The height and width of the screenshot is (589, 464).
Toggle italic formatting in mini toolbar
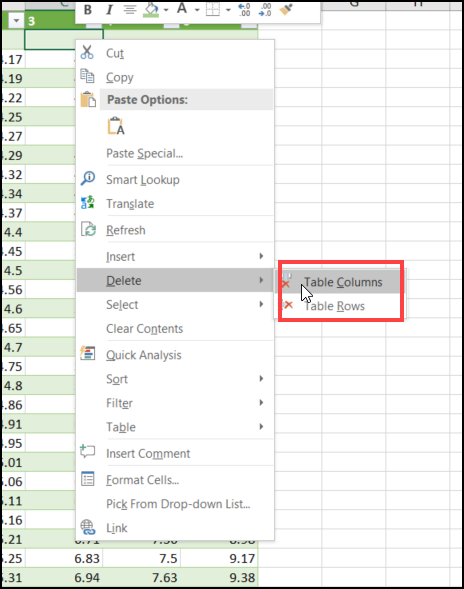[109, 10]
